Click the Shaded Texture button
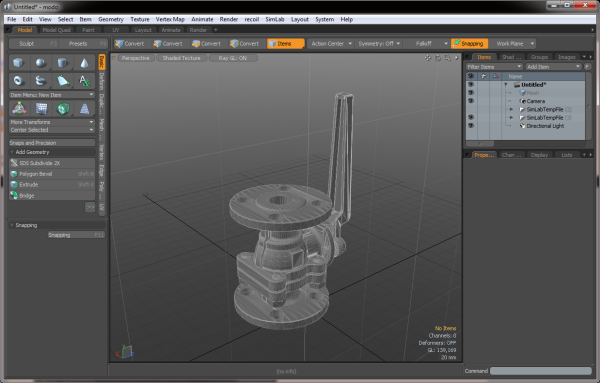 pos(182,58)
